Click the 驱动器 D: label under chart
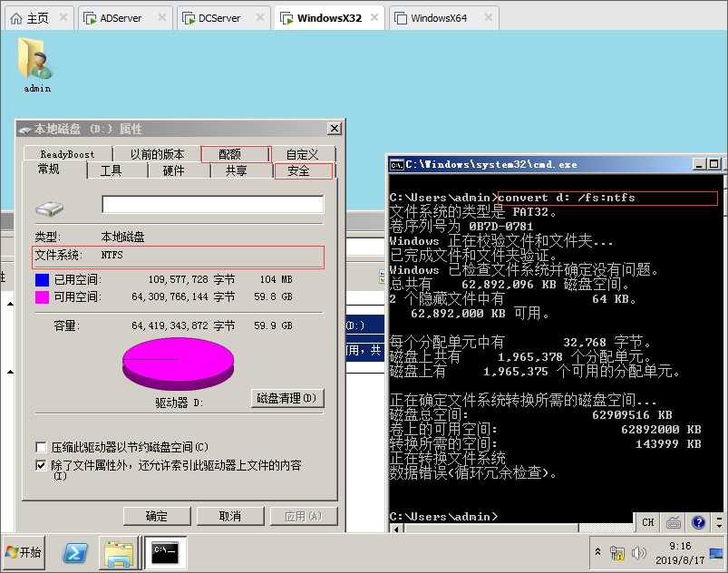The height and width of the screenshot is (573, 728). 180,403
